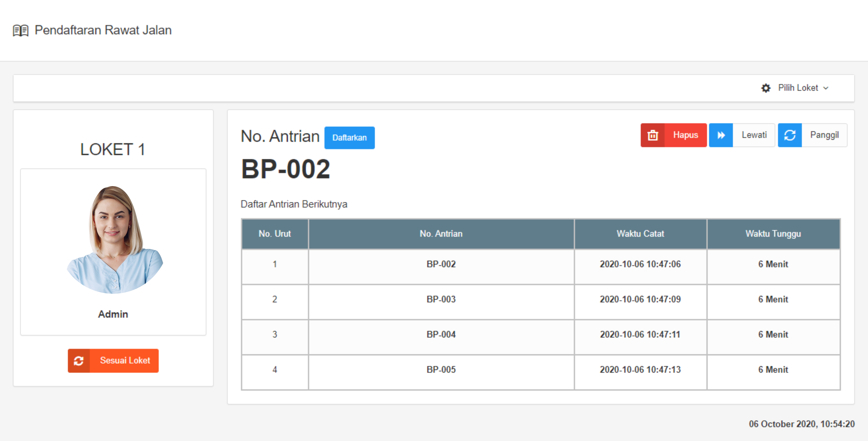Click the open book icon in header
This screenshot has width=868, height=441.
tap(21, 30)
